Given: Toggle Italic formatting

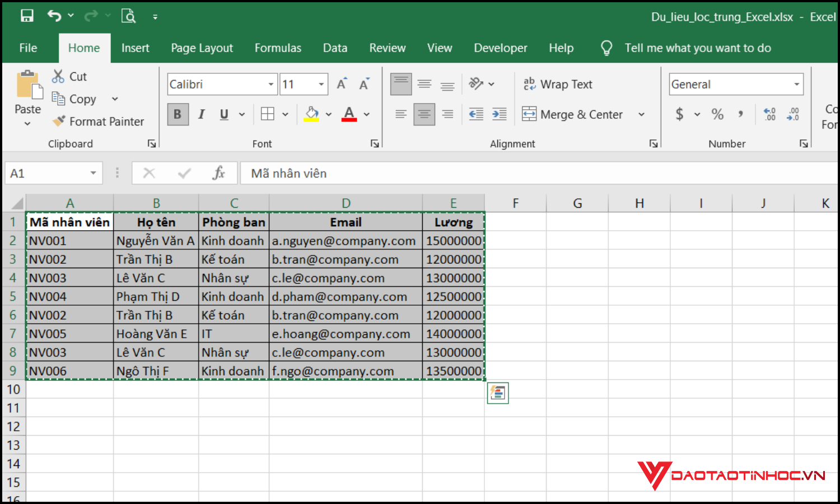Looking at the screenshot, I should pyautogui.click(x=201, y=114).
